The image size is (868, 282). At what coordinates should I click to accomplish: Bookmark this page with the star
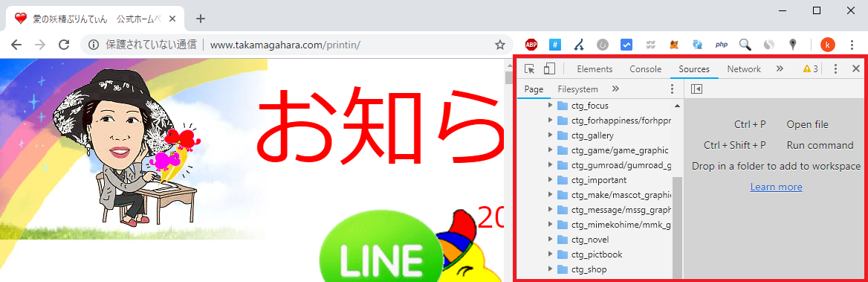point(500,45)
